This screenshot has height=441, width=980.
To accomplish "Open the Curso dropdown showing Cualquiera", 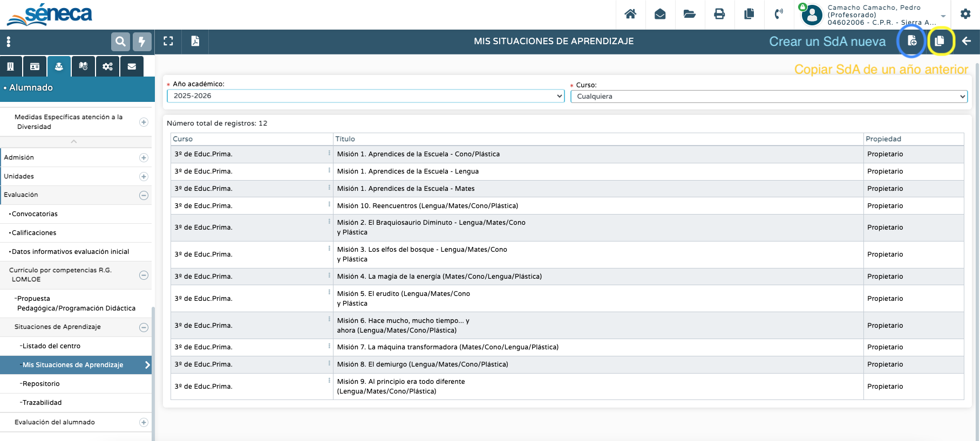I will [x=768, y=97].
